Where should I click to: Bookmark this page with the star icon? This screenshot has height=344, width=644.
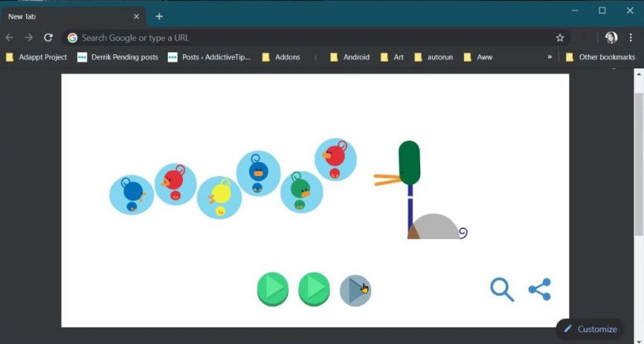(x=560, y=37)
